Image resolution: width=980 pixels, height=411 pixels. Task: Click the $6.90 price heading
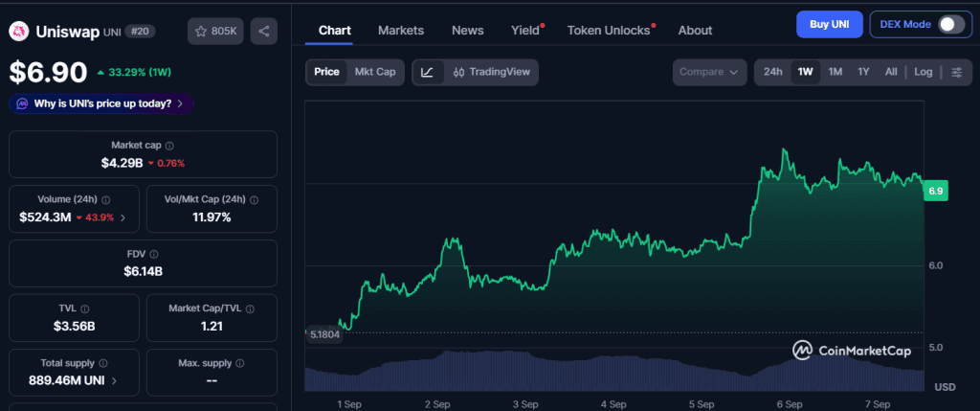tap(48, 72)
